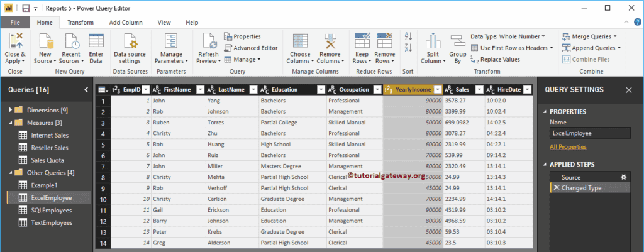Click the Split Column icon
The height and width of the screenshot is (252, 644).
[433, 41]
